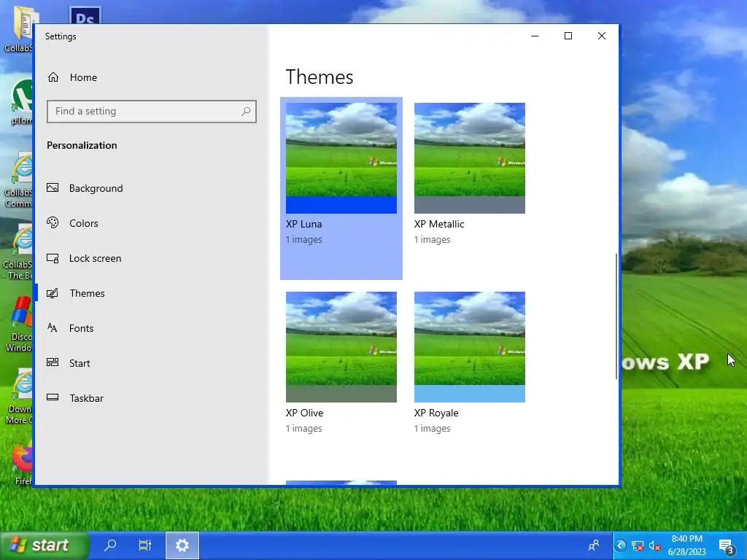This screenshot has width=747, height=560.
Task: Click the Find a setting search field
Action: tap(152, 112)
